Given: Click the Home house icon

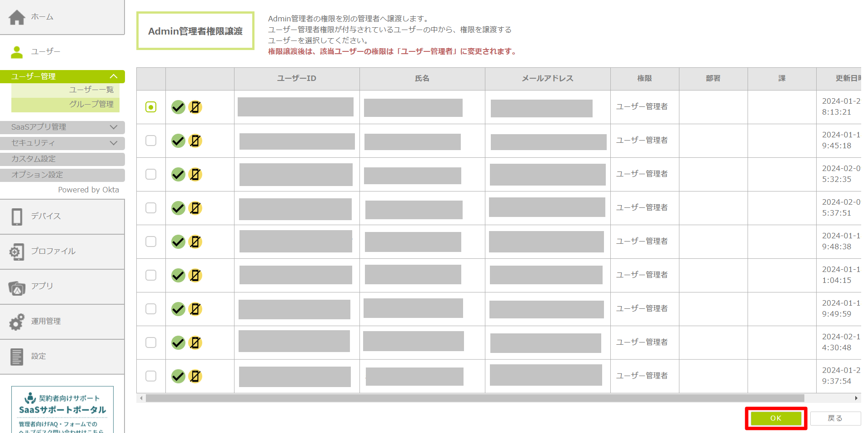Looking at the screenshot, I should [x=17, y=17].
